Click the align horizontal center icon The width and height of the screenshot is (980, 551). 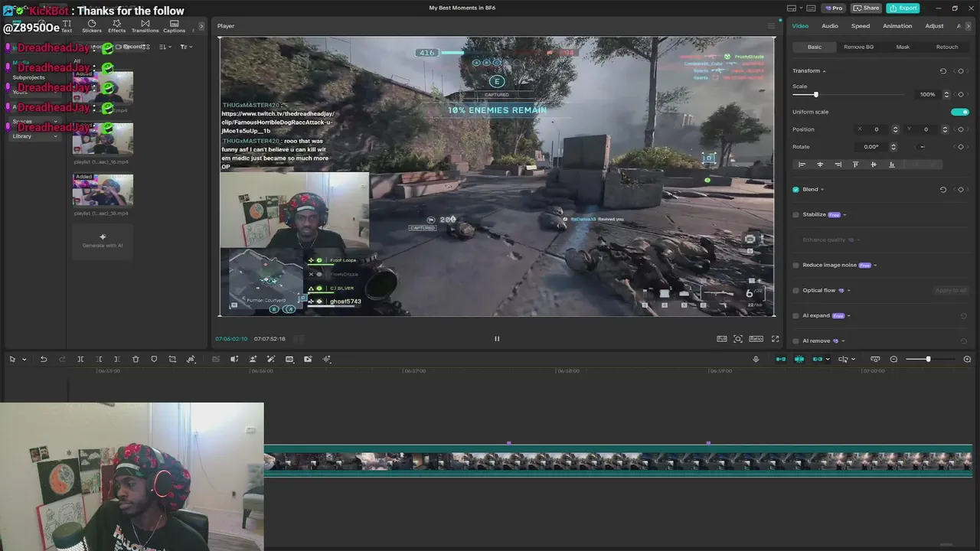click(x=820, y=165)
